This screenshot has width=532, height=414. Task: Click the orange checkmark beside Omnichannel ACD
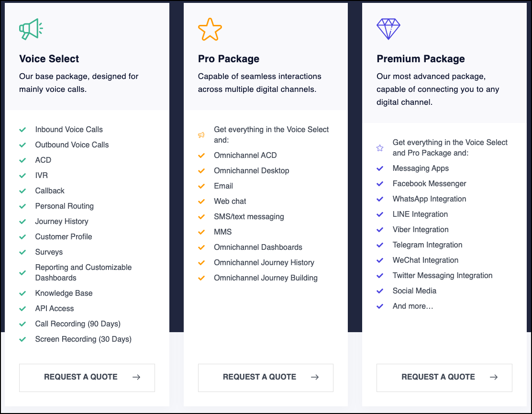(201, 156)
